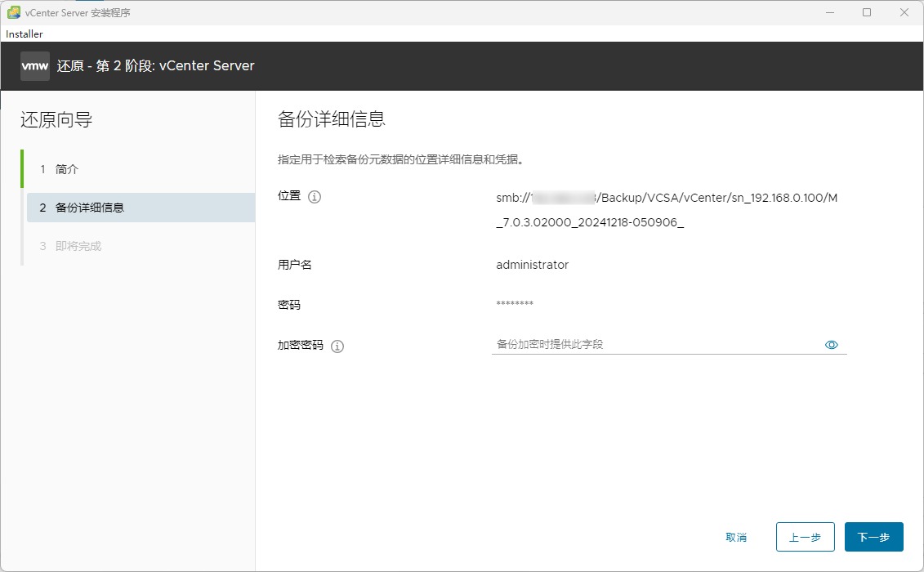Click the administrator username value
This screenshot has height=572, width=924.
tap(532, 265)
